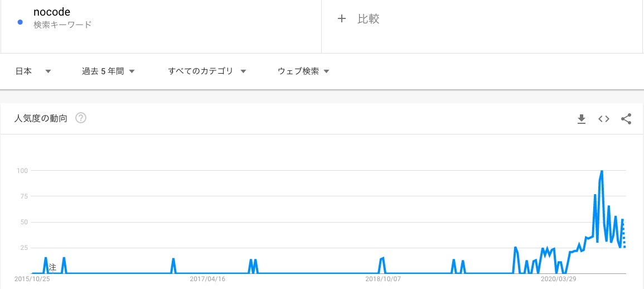Click the plus icon to add comparison

[x=342, y=19]
